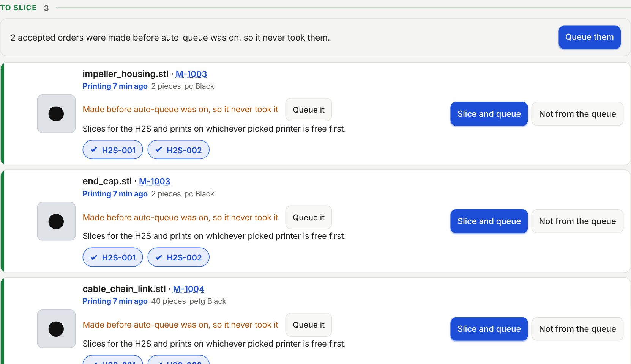This screenshot has height=364, width=631.
Task: Mark end_cap.stl as Not from the queue
Action: (577, 221)
